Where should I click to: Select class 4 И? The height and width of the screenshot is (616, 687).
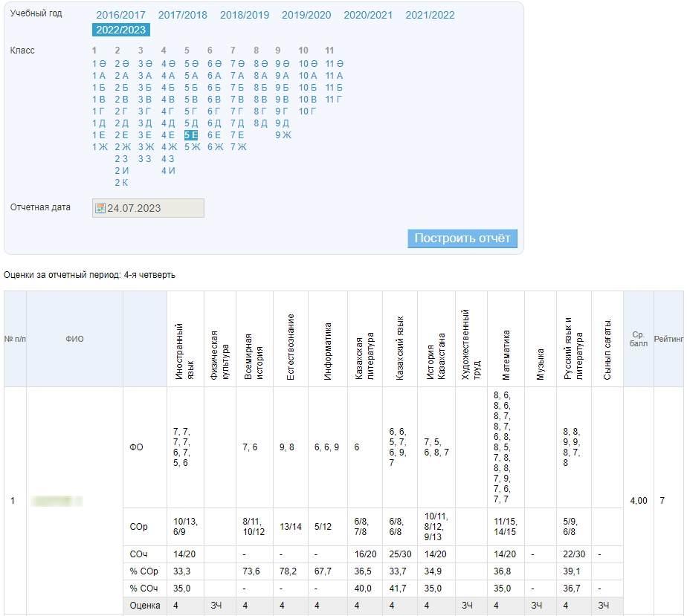168,171
